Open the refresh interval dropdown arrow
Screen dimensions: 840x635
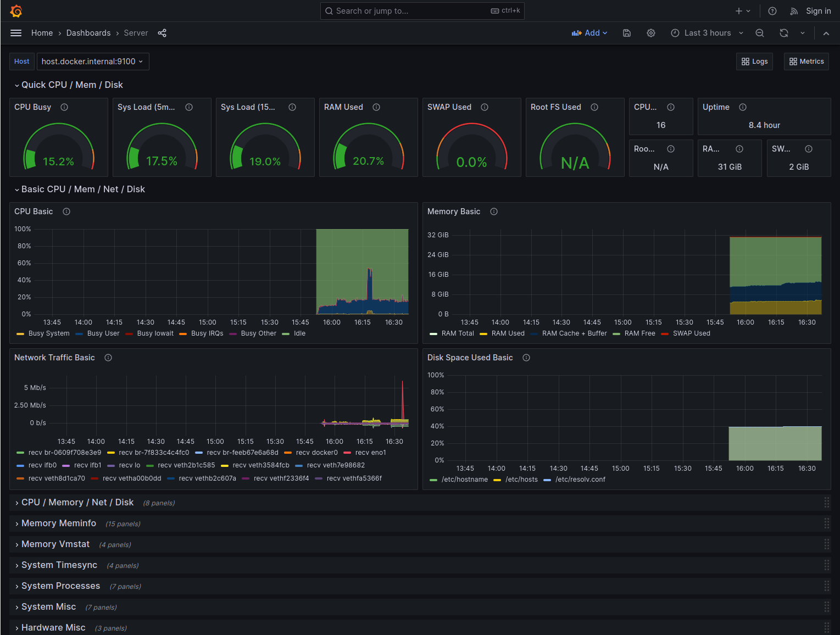point(803,33)
